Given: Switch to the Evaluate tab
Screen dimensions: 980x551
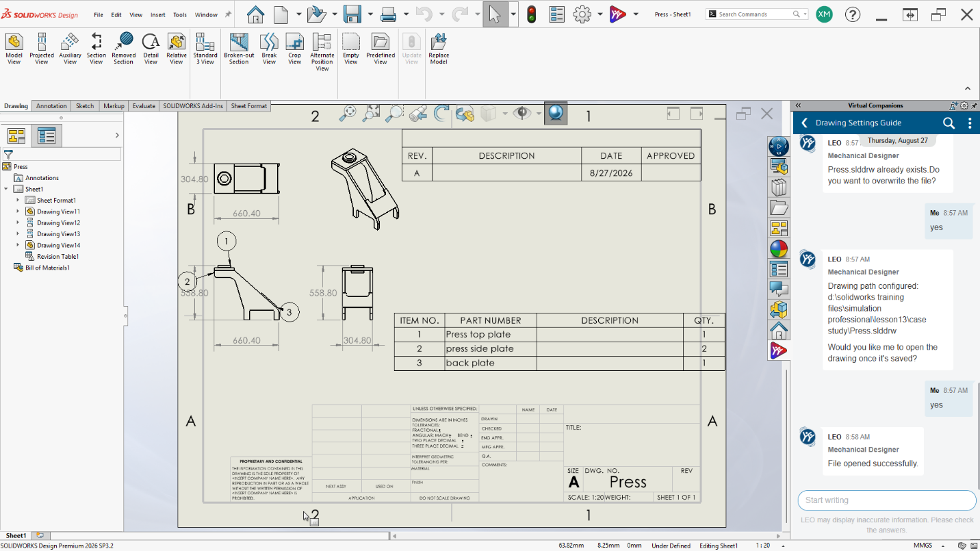Looking at the screenshot, I should pyautogui.click(x=144, y=106).
